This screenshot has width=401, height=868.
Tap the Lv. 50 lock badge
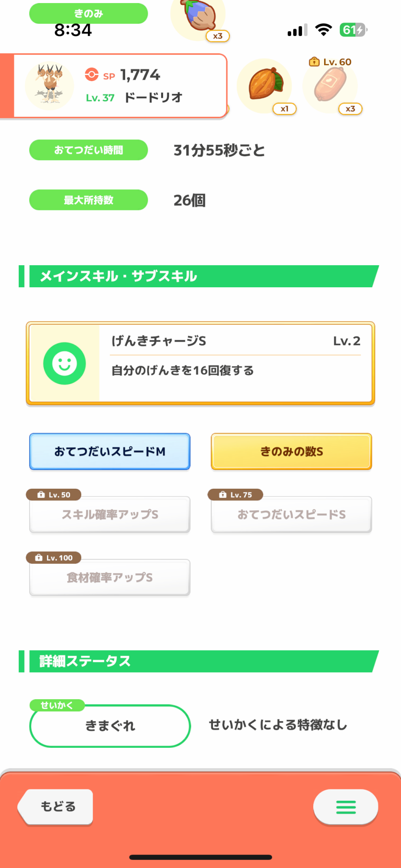(x=54, y=495)
